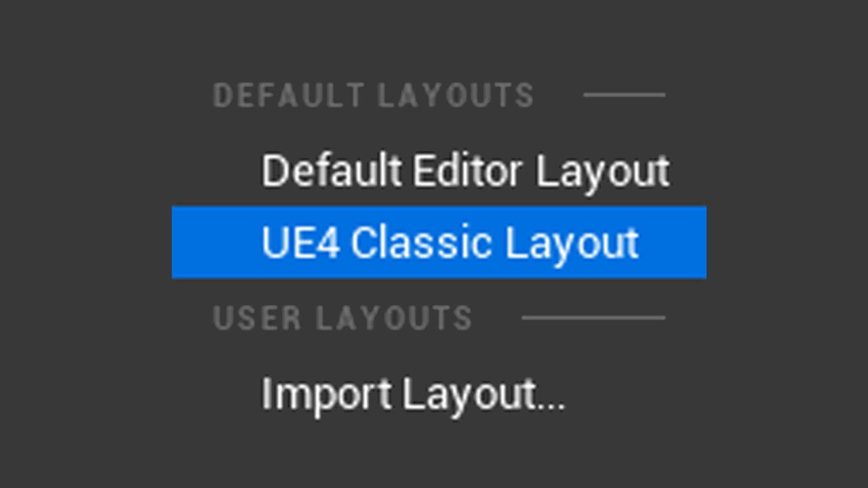This screenshot has width=868, height=488.
Task: Click the "Default Editor Layout" text
Action: click(x=465, y=171)
